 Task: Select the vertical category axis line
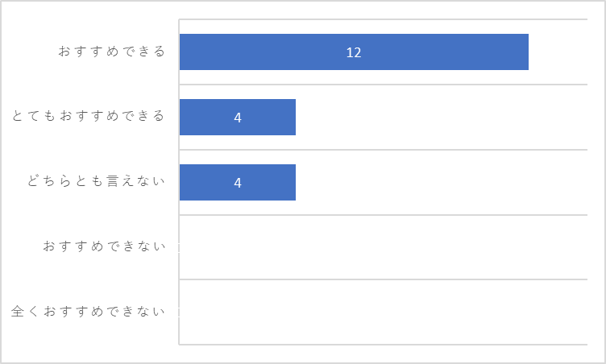179,182
